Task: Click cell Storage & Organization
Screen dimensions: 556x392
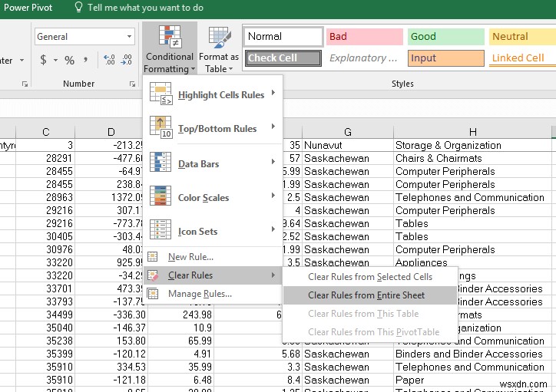Action: pyautogui.click(x=472, y=145)
